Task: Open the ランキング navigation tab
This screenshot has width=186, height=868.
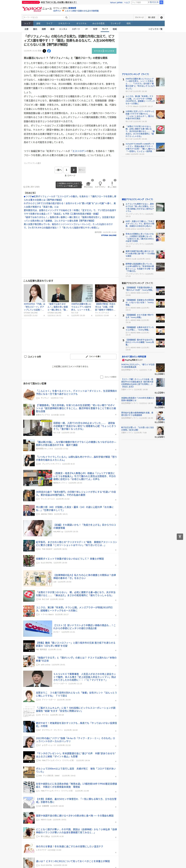Action: coord(115,24)
